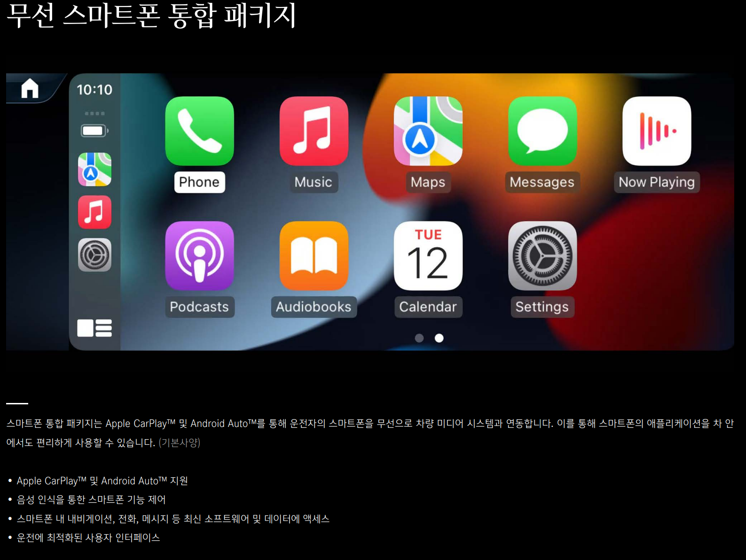
Task: Open the Maps app in the grid
Action: [x=428, y=131]
